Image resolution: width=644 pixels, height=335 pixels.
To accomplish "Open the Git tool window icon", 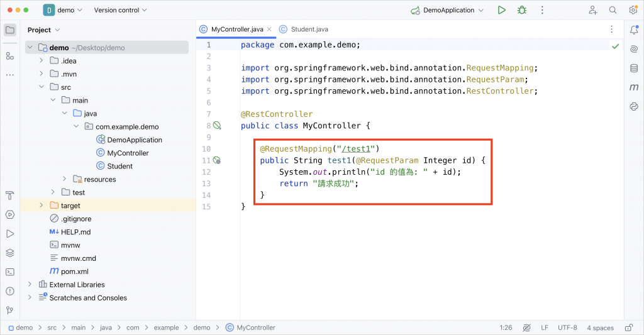I will click(x=9, y=310).
